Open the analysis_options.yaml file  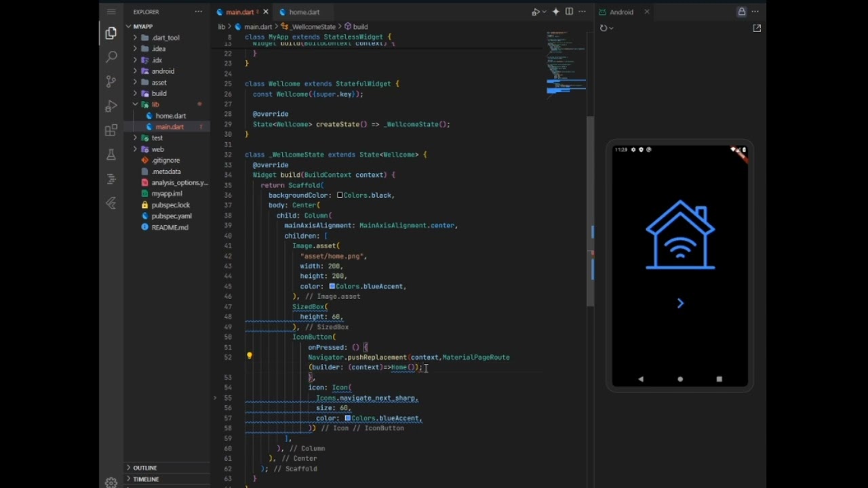tap(180, 183)
